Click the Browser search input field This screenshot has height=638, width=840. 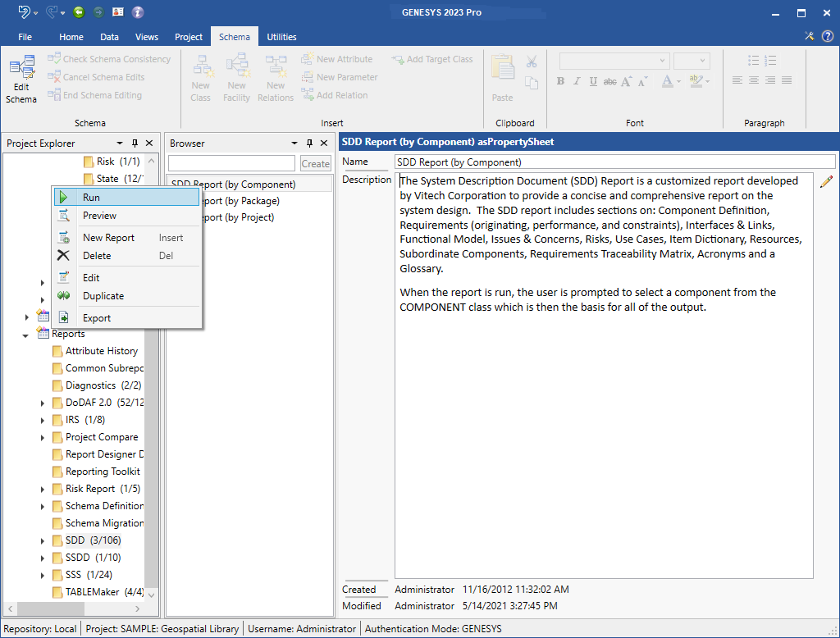[231, 163]
